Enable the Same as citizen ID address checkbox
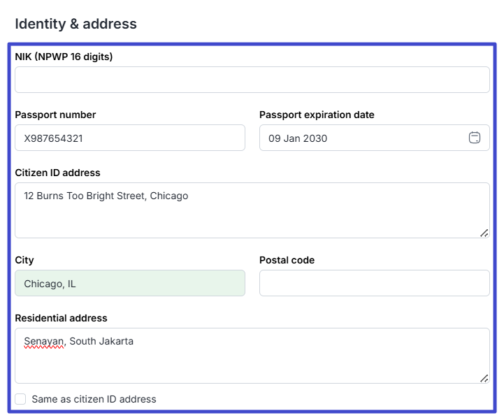The width and height of the screenshot is (504, 420). coord(20,399)
